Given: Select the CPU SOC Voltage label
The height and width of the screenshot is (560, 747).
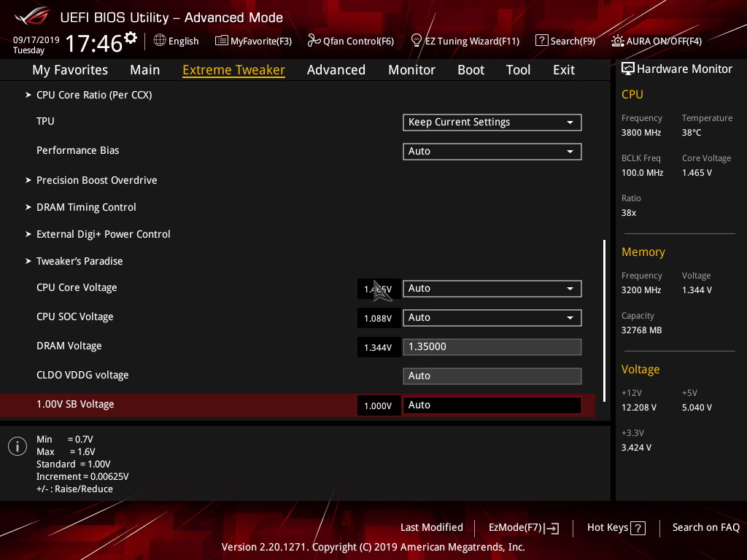Looking at the screenshot, I should coord(75,316).
